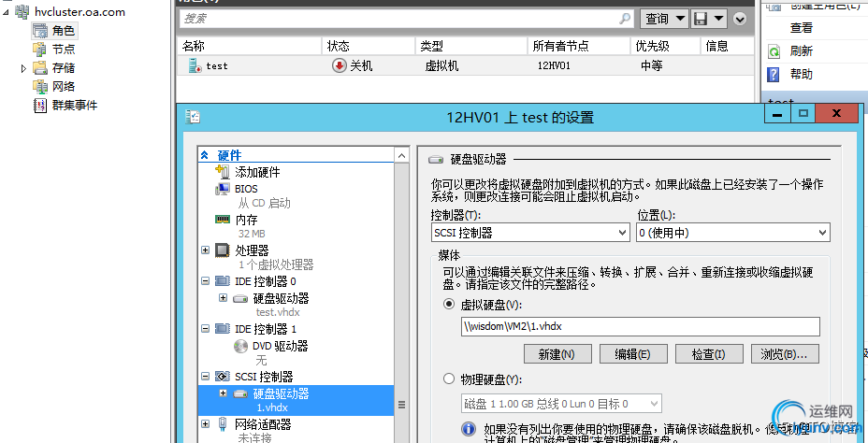Click the 新建(N) button

(557, 354)
